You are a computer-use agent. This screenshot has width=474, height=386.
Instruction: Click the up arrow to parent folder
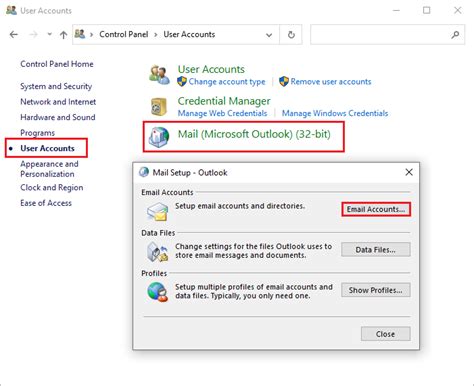pyautogui.click(x=63, y=34)
